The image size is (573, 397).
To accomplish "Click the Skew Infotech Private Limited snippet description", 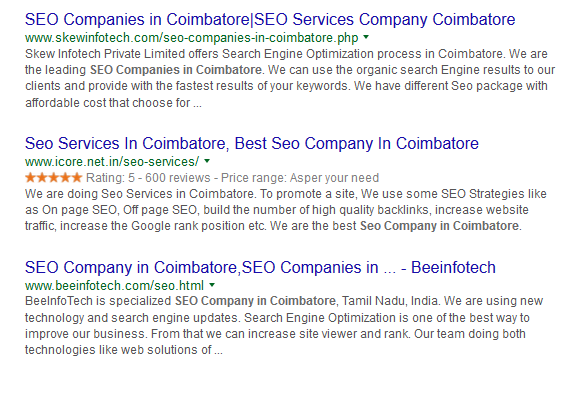I will pyautogui.click(x=290, y=78).
